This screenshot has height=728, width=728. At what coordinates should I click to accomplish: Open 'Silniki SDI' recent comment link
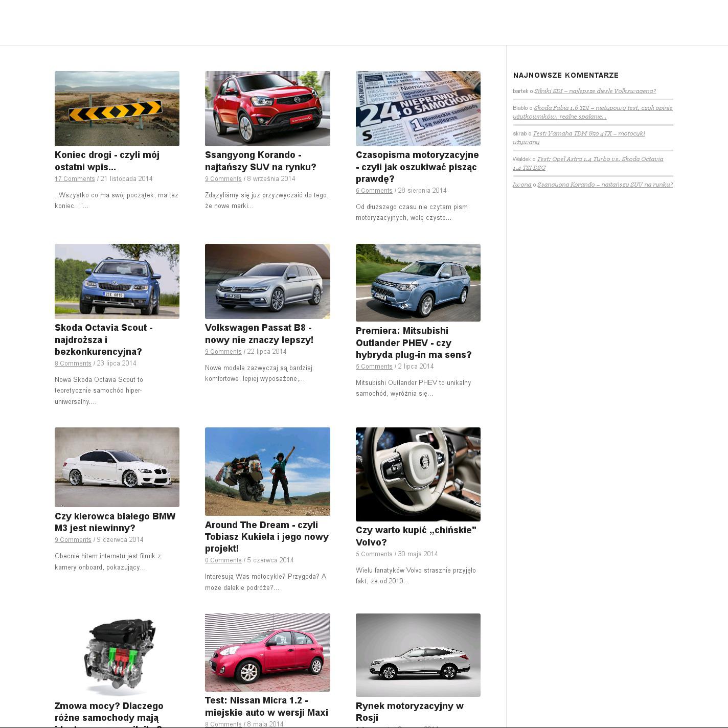[x=595, y=91]
